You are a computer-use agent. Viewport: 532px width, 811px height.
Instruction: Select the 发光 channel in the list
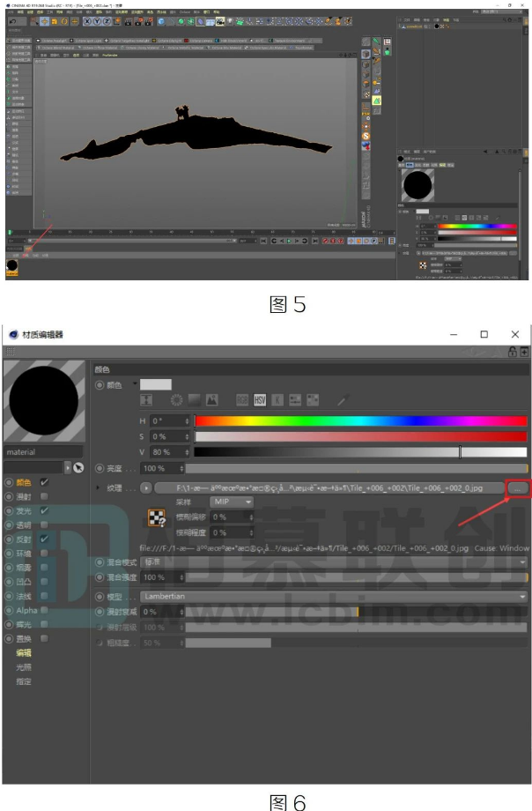pos(24,510)
